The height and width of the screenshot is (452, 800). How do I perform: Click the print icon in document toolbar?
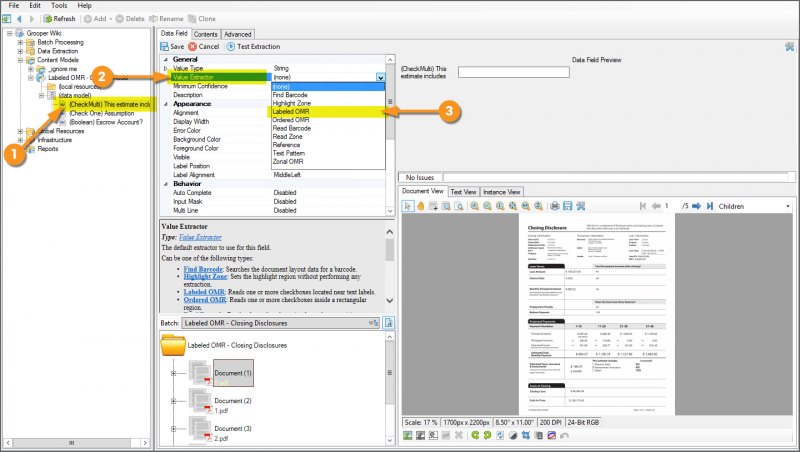(x=554, y=205)
